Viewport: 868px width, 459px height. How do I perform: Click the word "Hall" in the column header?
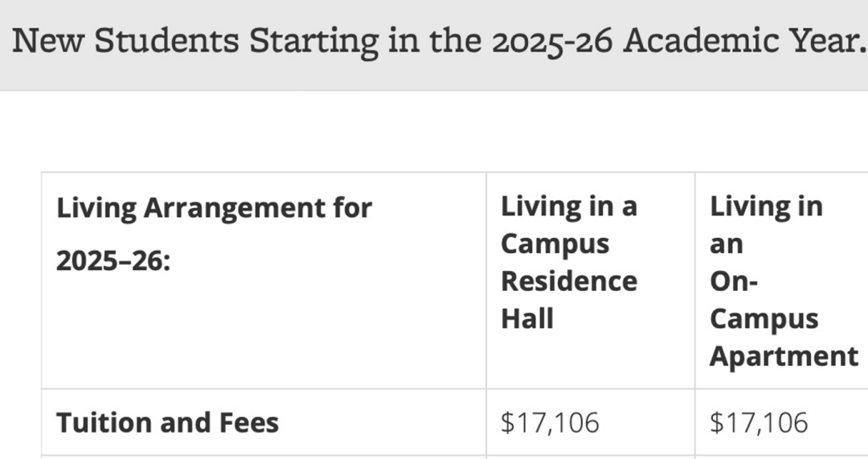pos(527,319)
